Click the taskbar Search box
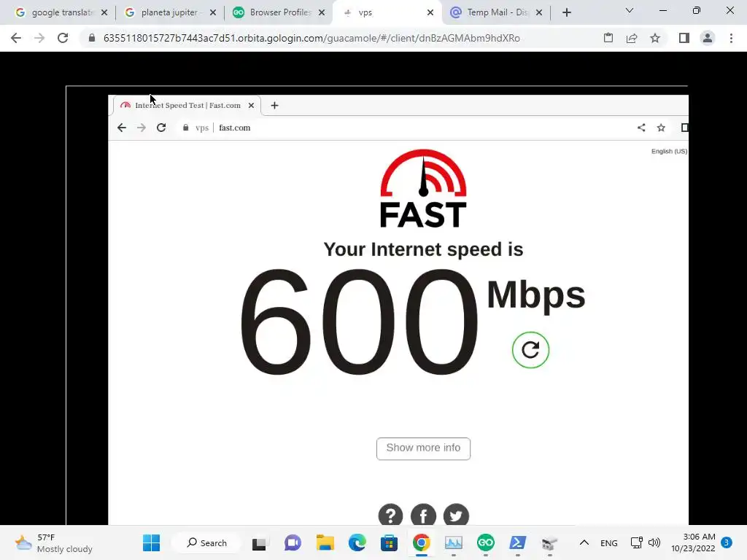This screenshot has height=560, width=747. (x=206, y=542)
